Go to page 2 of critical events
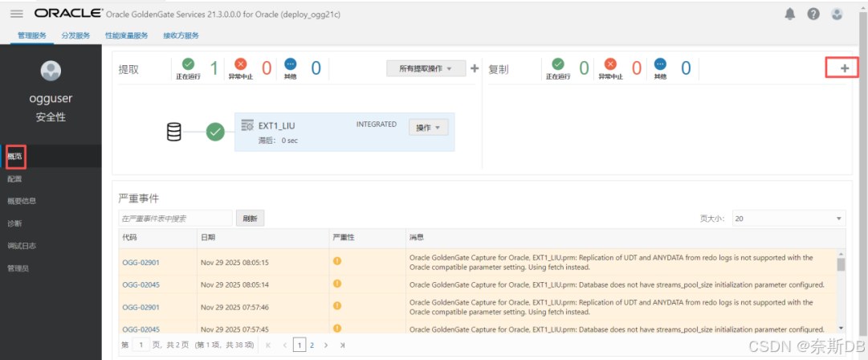 pos(312,345)
